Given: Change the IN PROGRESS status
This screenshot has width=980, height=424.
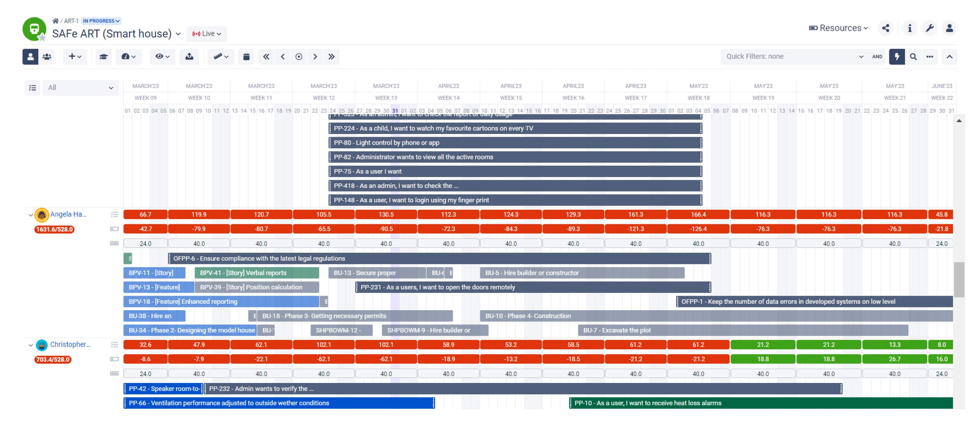Looking at the screenshot, I should coord(101,21).
